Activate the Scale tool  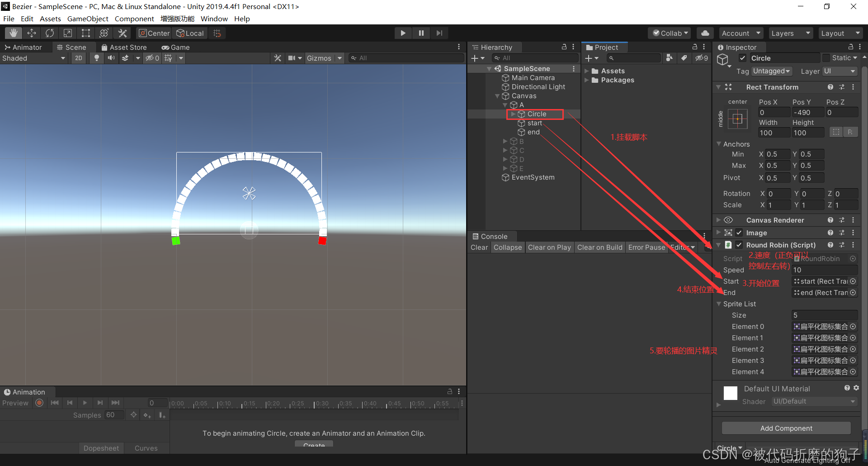point(67,33)
